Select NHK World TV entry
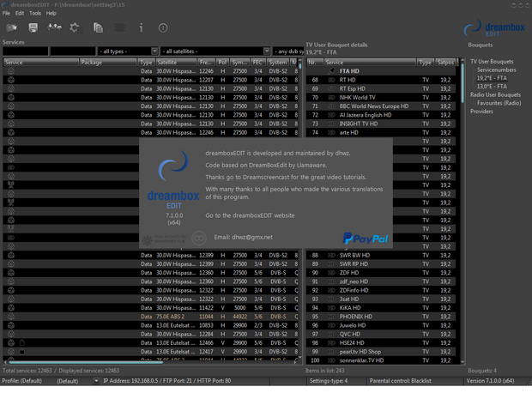532x399 pixels. [381, 97]
